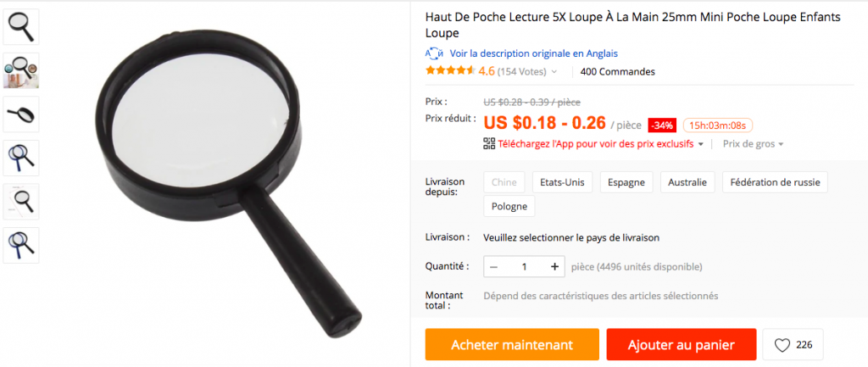This screenshot has width=868, height=367.
Task: Decrease quantity with the minus button
Action: (494, 267)
